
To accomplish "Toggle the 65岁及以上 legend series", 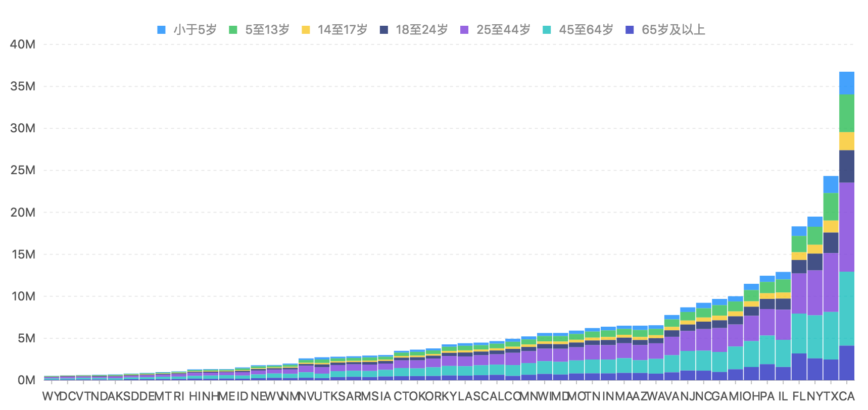I will (665, 30).
